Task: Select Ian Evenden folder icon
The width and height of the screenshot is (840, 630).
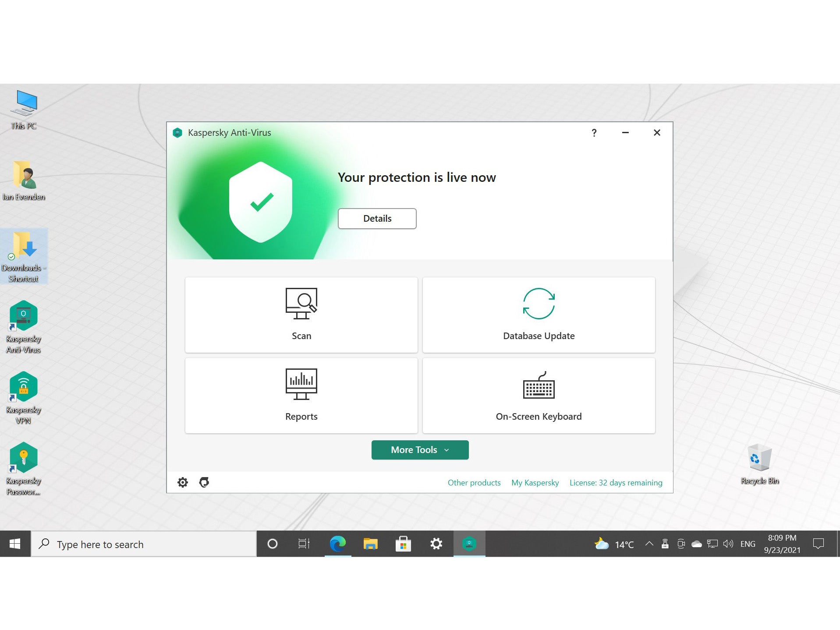Action: tap(24, 181)
